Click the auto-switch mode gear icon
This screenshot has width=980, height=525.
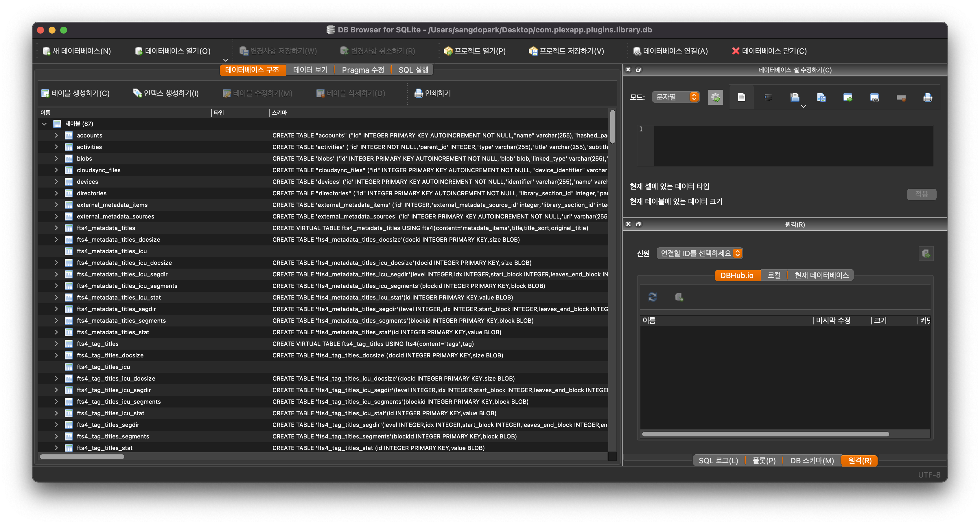pyautogui.click(x=715, y=97)
